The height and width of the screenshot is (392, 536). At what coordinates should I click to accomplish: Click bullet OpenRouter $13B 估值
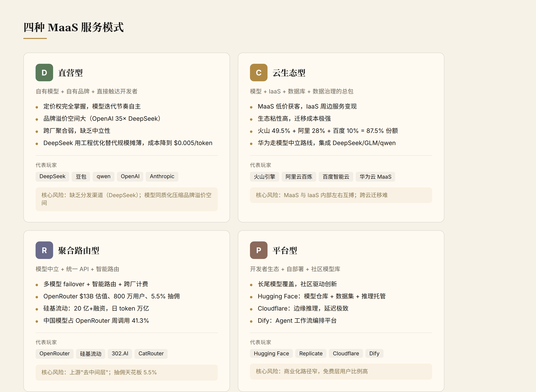coord(112,296)
